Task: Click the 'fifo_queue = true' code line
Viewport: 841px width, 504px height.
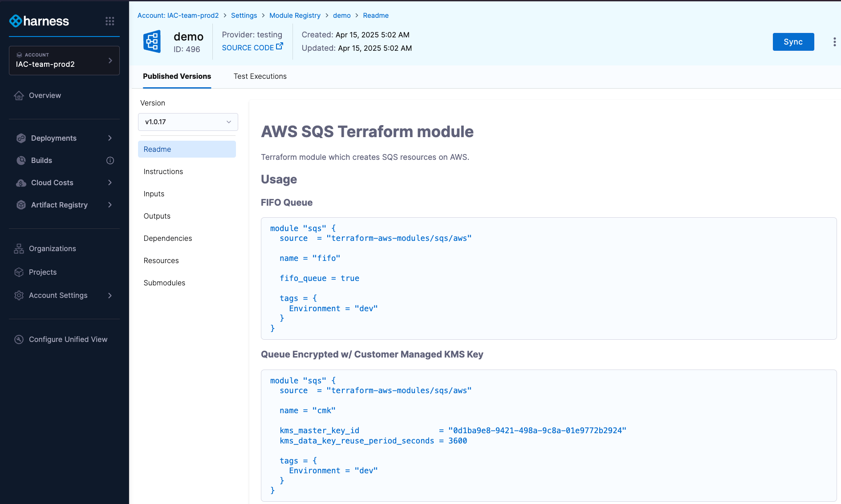Action: pyautogui.click(x=319, y=278)
